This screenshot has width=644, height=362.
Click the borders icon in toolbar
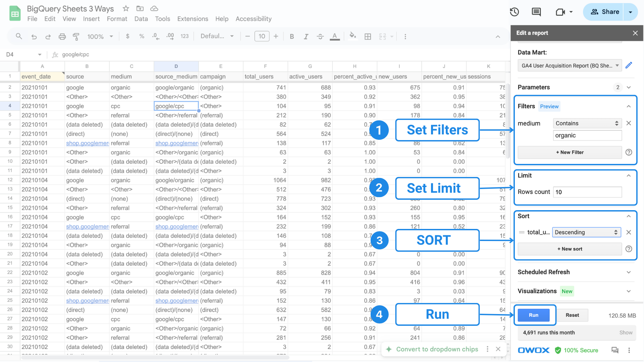click(x=368, y=36)
